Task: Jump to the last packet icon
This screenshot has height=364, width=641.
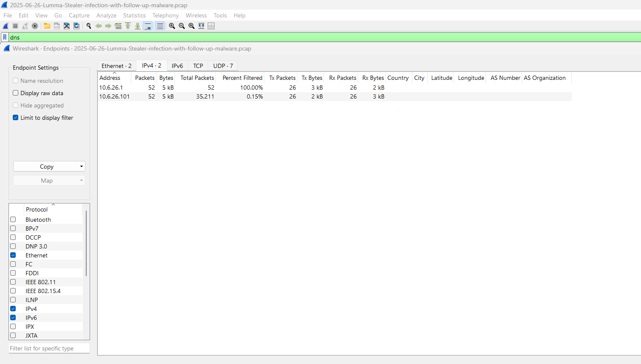Action: click(x=138, y=26)
